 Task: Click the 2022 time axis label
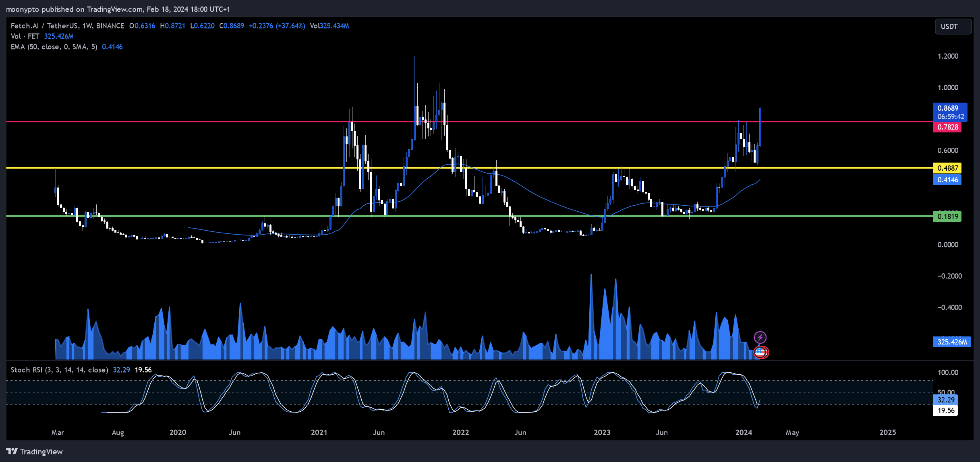461,433
